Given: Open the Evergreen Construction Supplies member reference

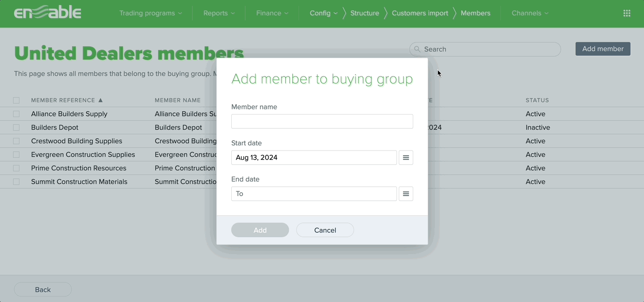Looking at the screenshot, I should (x=83, y=155).
